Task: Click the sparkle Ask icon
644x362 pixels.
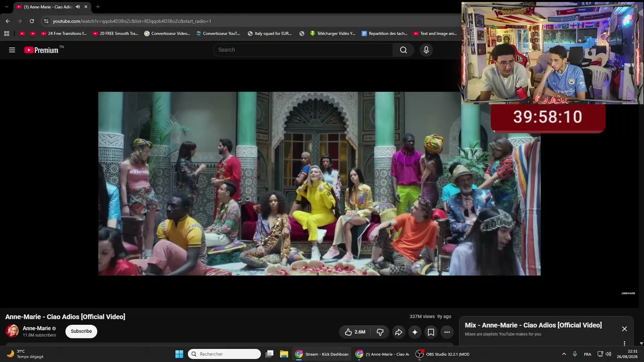Action: coord(415,332)
